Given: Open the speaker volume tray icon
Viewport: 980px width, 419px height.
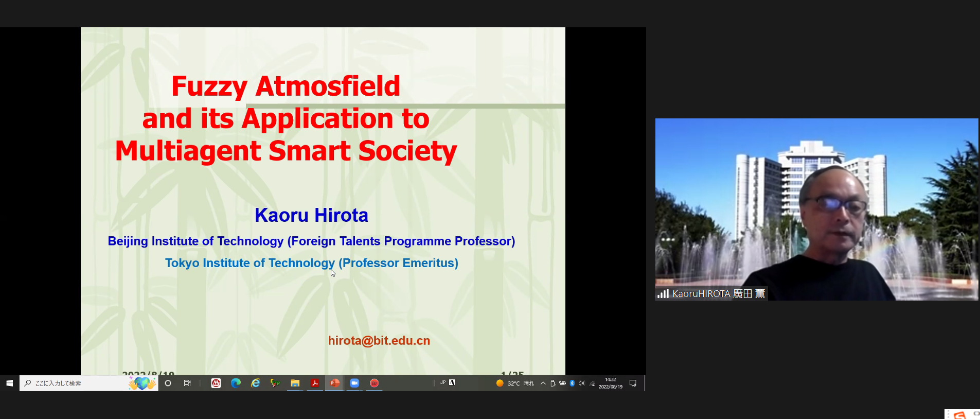Looking at the screenshot, I should [582, 383].
